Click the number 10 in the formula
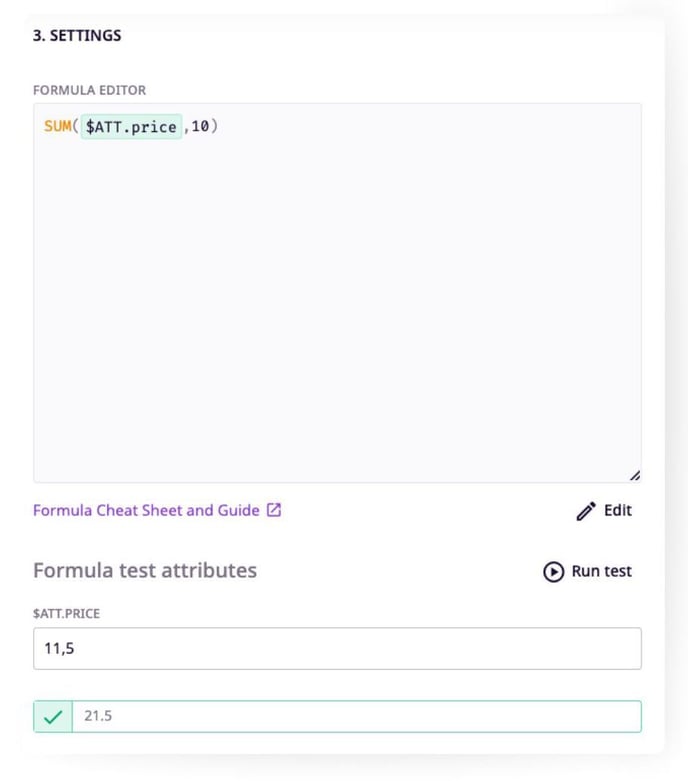 click(x=200, y=127)
